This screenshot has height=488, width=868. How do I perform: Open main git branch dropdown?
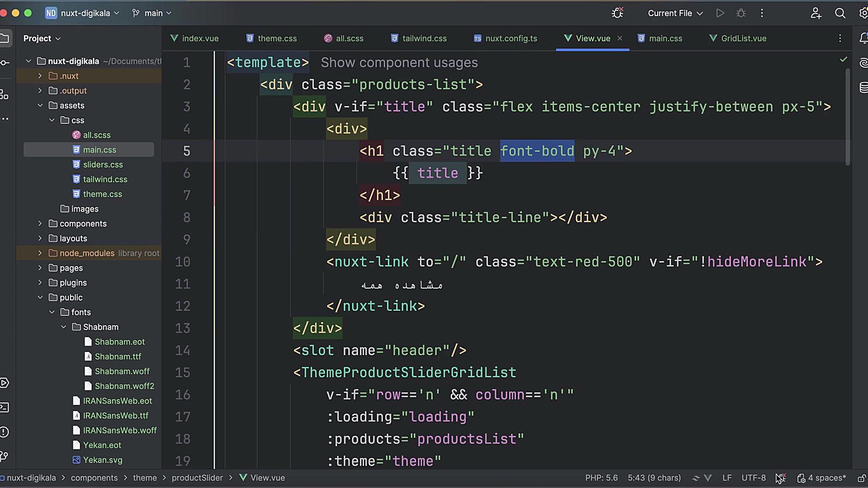click(152, 13)
